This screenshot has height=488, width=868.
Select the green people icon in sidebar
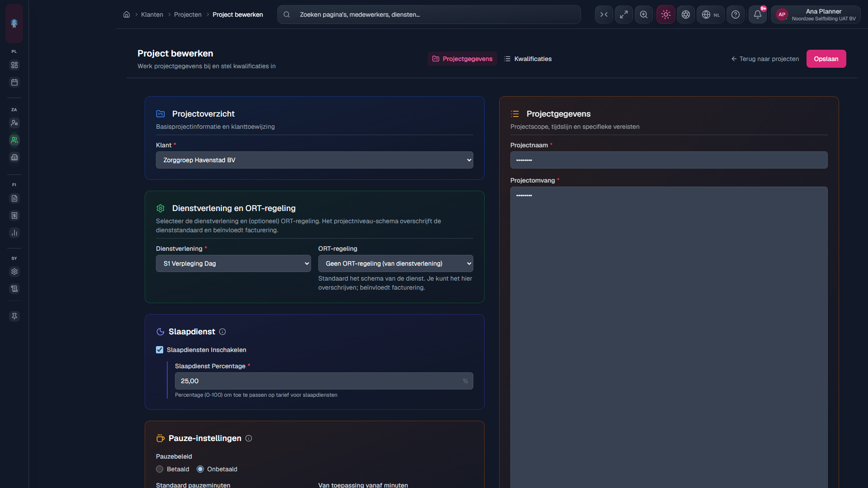pos(14,140)
